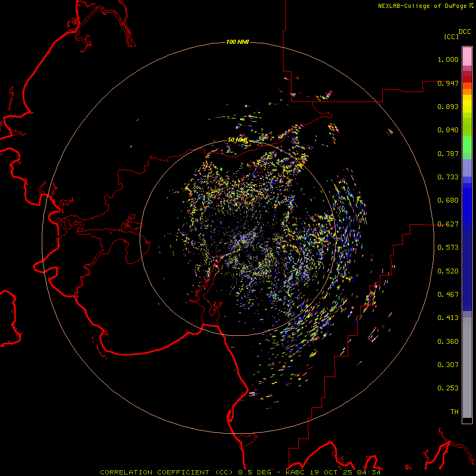Click the 100 NMI range ring label
This screenshot has height=476, width=476.
click(237, 42)
